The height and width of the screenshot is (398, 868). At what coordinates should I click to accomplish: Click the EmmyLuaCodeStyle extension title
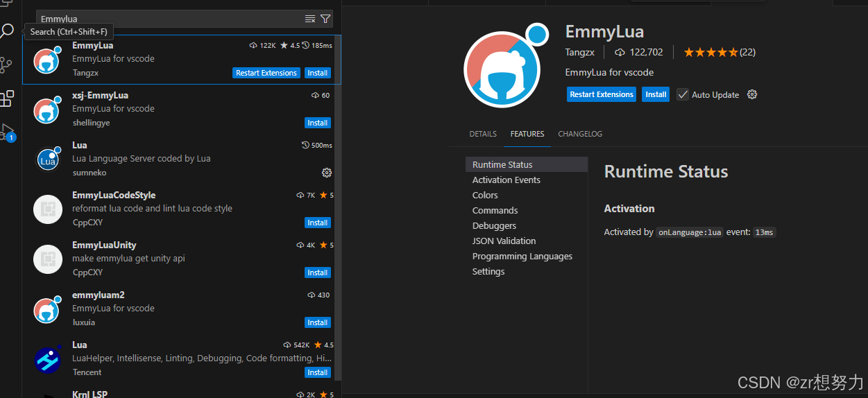pos(114,195)
